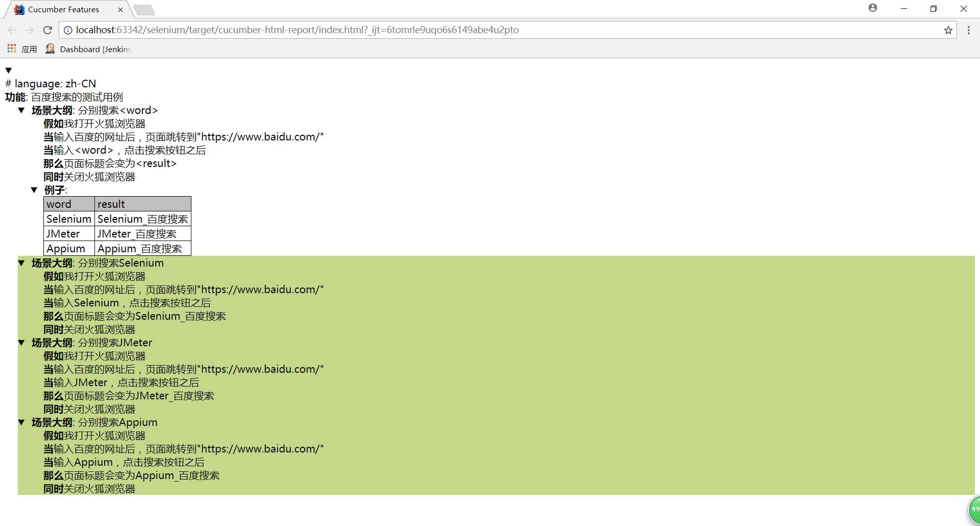
Task: Click step '当输入JMeter，点击搜索按钮之后'
Action: pos(121,382)
